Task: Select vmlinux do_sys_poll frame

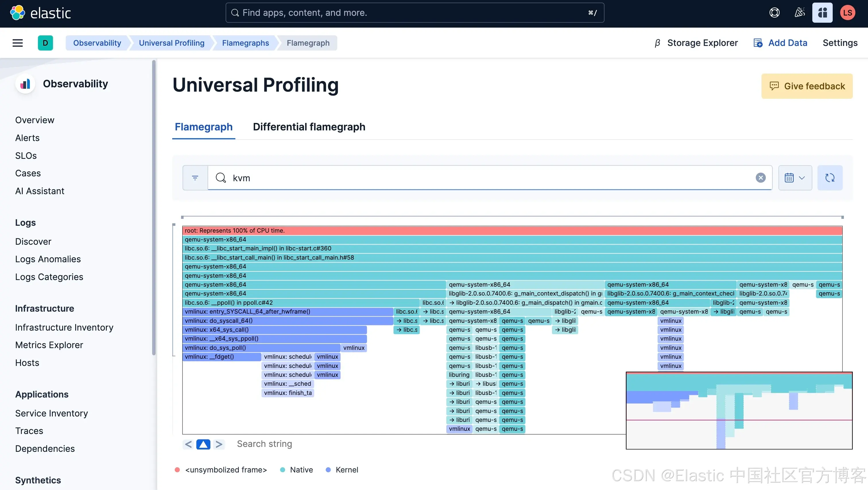Action: click(x=261, y=348)
